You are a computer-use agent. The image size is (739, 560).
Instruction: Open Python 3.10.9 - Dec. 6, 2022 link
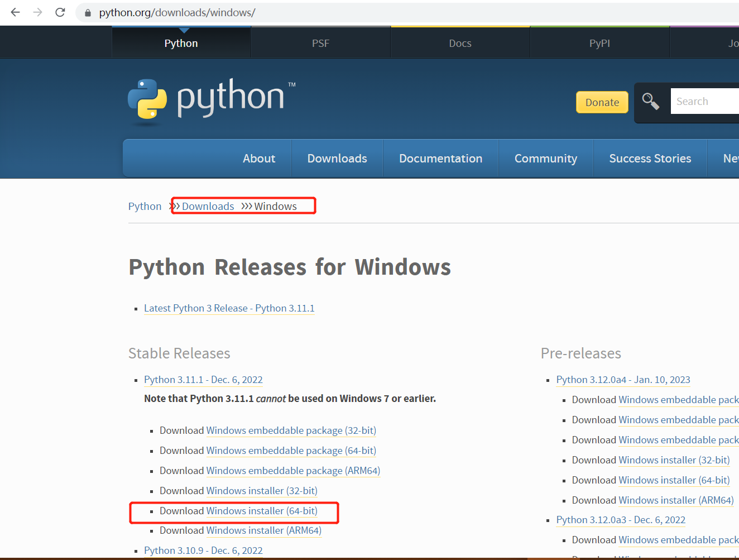click(x=203, y=551)
